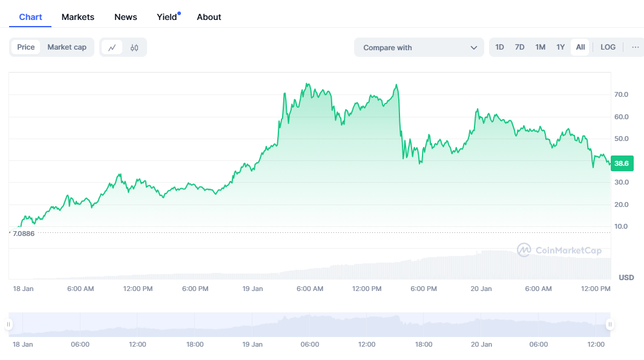This screenshot has height=360, width=644.
Task: Select the Price toggle option
Action: [26, 47]
